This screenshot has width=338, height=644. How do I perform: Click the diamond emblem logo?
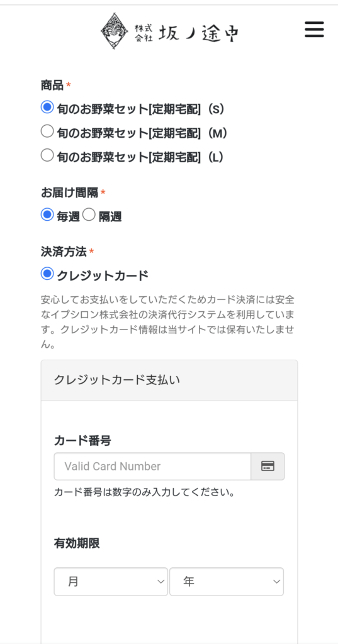pyautogui.click(x=115, y=31)
